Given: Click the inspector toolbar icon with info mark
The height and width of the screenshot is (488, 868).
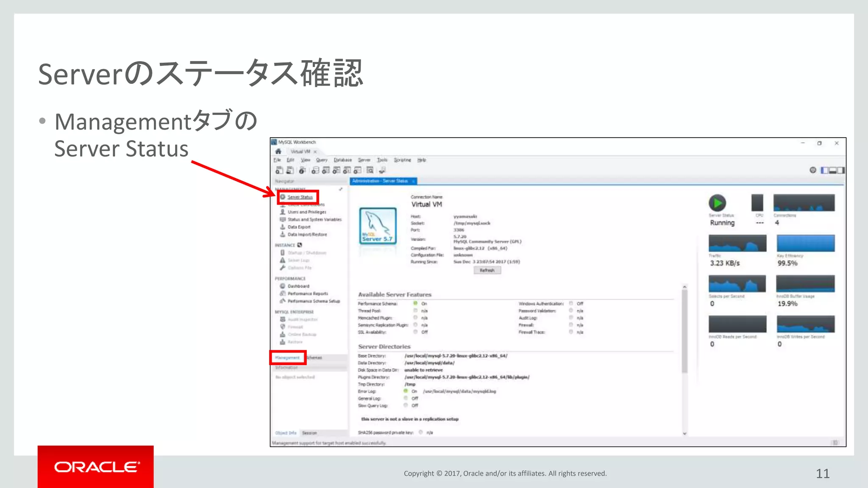Looking at the screenshot, I should point(302,170).
